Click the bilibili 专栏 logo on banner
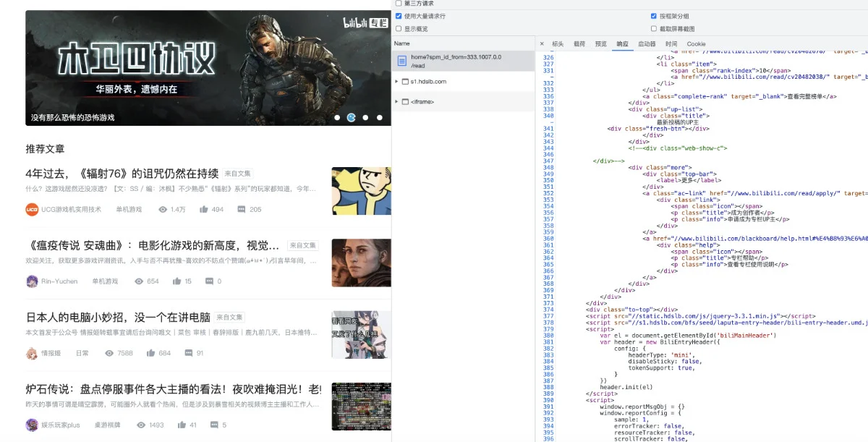This screenshot has height=442, width=868. pos(364,22)
